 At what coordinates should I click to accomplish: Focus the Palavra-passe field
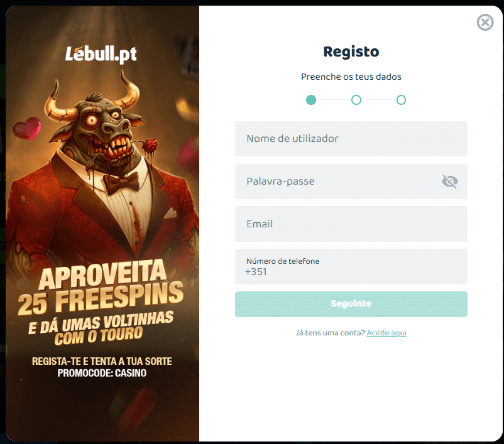tap(351, 181)
